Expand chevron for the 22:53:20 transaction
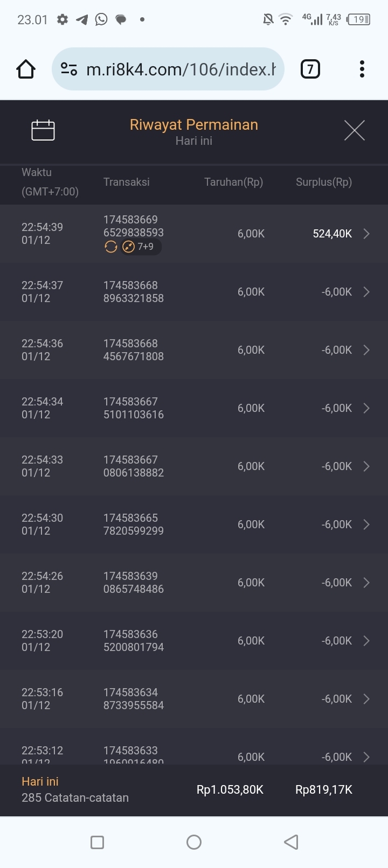This screenshot has width=388, height=868. tap(366, 641)
